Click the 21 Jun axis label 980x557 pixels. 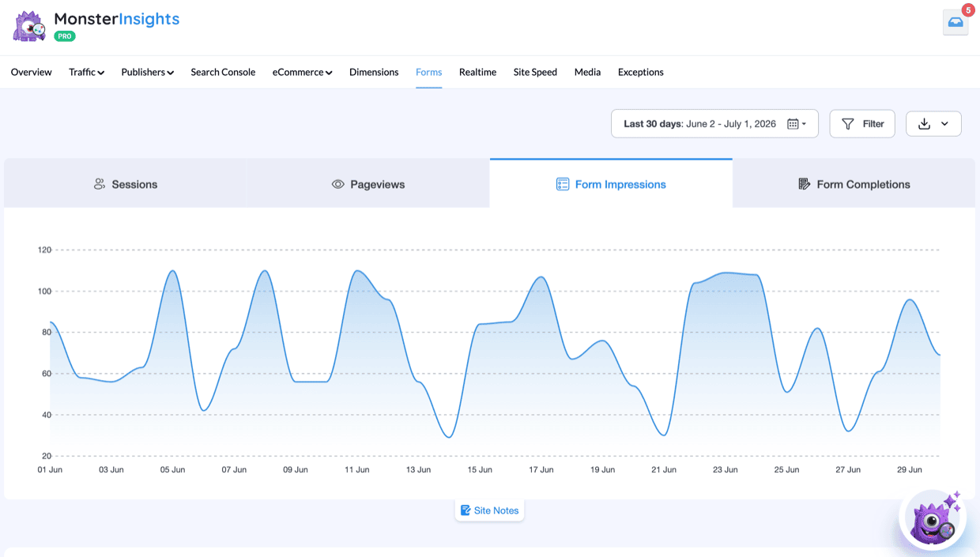point(664,469)
